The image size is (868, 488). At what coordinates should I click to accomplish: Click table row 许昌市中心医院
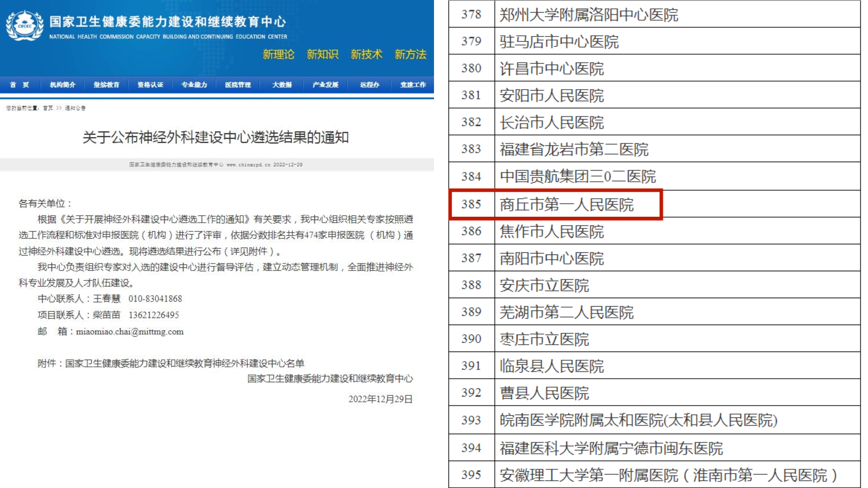pos(654,68)
